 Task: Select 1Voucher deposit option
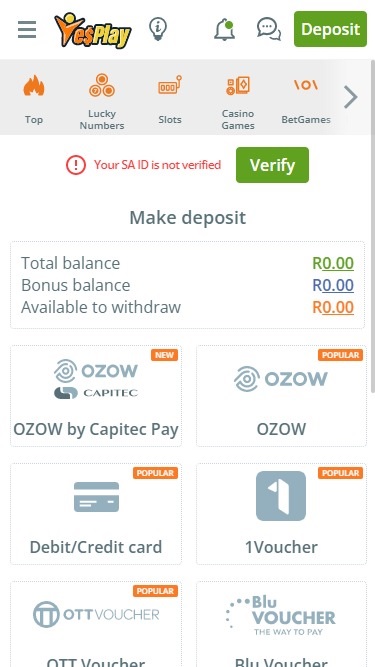coord(281,514)
